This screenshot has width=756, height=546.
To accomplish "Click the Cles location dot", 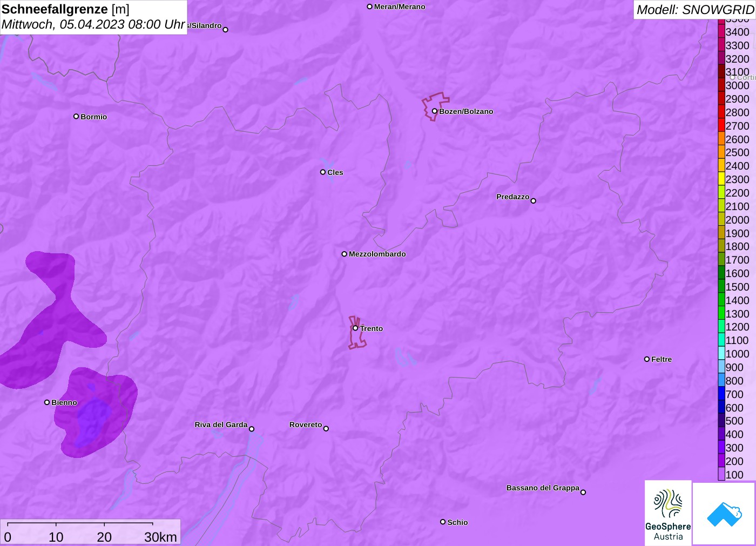I will click(x=323, y=172).
